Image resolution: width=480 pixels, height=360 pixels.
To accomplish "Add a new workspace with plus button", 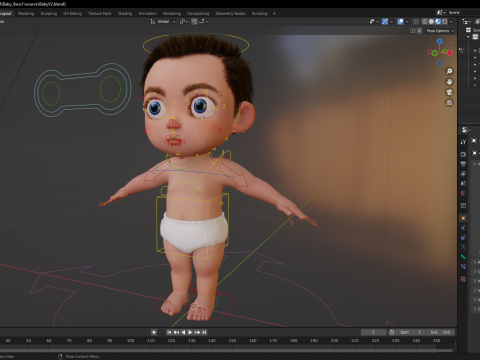I will click(x=274, y=14).
